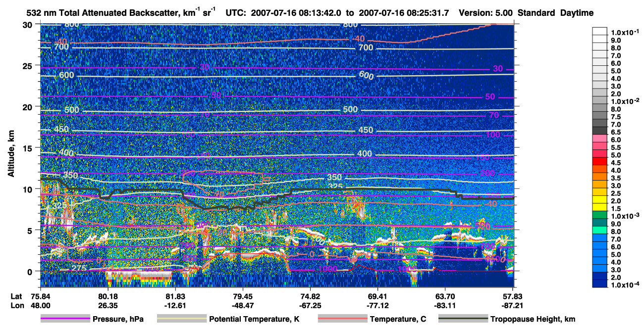Click the Potential Temperature, K legend swatch
Screen dimensions: 644x330
click(181, 319)
